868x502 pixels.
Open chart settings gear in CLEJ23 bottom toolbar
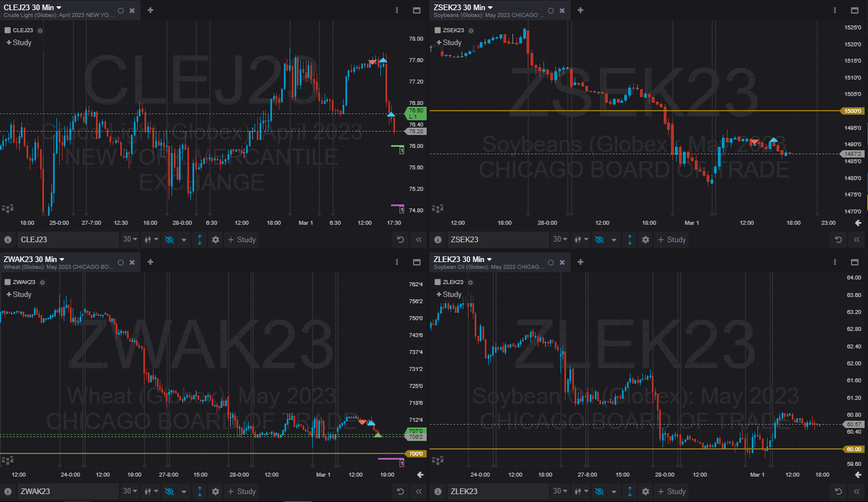pyautogui.click(x=216, y=239)
